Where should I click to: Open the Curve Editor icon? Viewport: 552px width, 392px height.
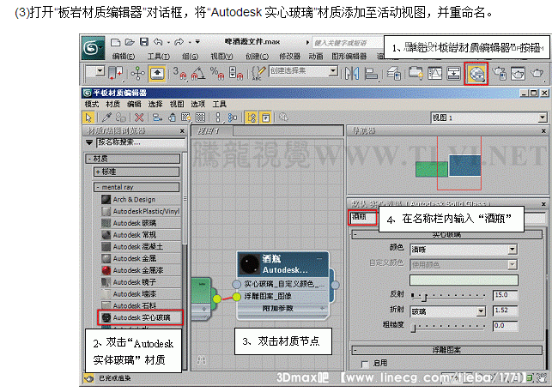click(x=435, y=73)
